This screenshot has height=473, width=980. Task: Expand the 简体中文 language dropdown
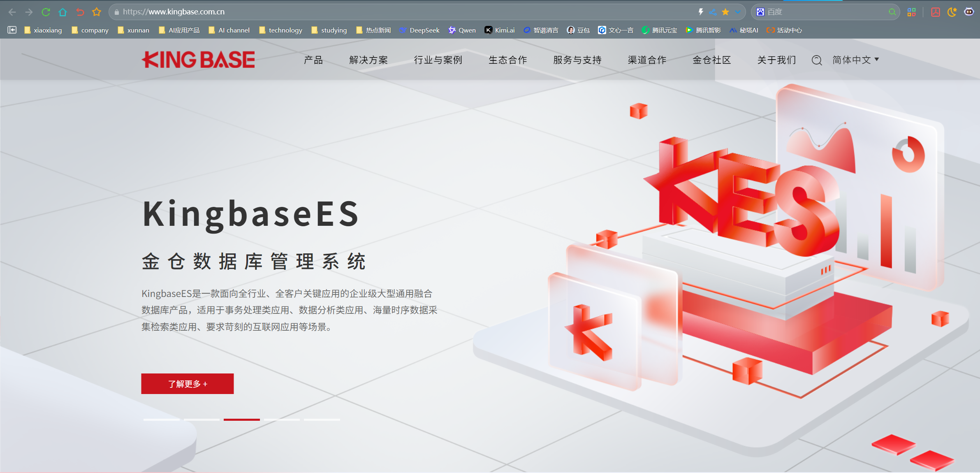[x=855, y=60]
